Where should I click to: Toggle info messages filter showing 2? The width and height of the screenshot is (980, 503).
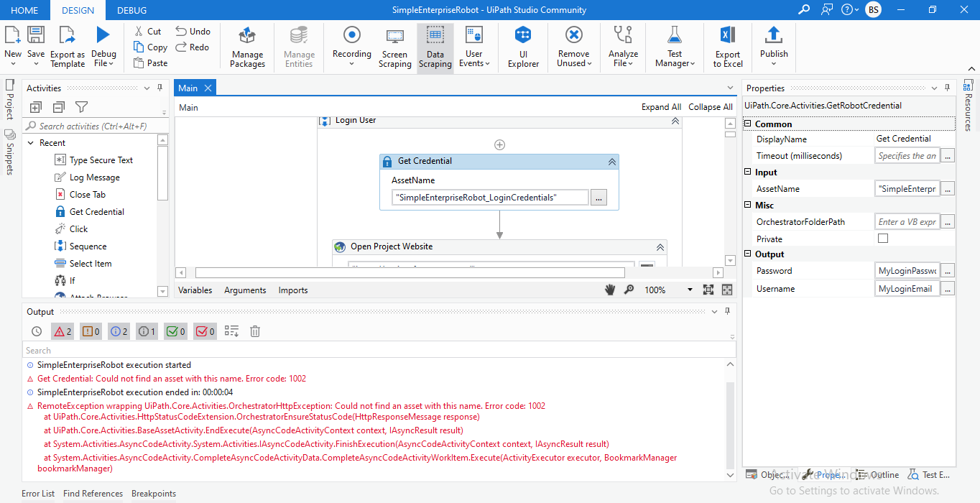click(119, 331)
